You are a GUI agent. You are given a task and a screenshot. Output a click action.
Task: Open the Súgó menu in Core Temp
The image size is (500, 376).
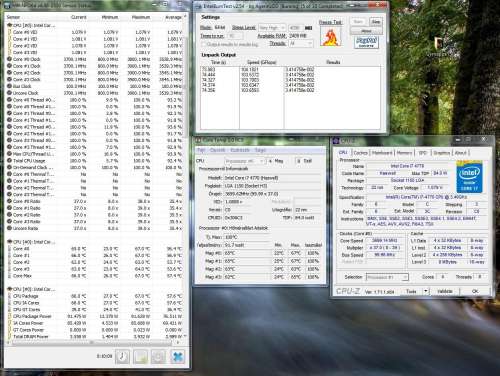[260, 150]
